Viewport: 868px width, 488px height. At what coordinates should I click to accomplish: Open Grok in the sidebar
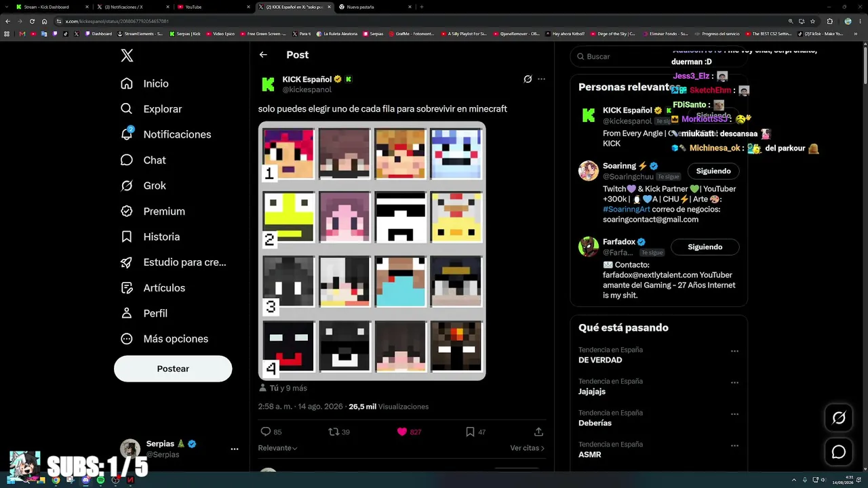[x=143, y=186]
